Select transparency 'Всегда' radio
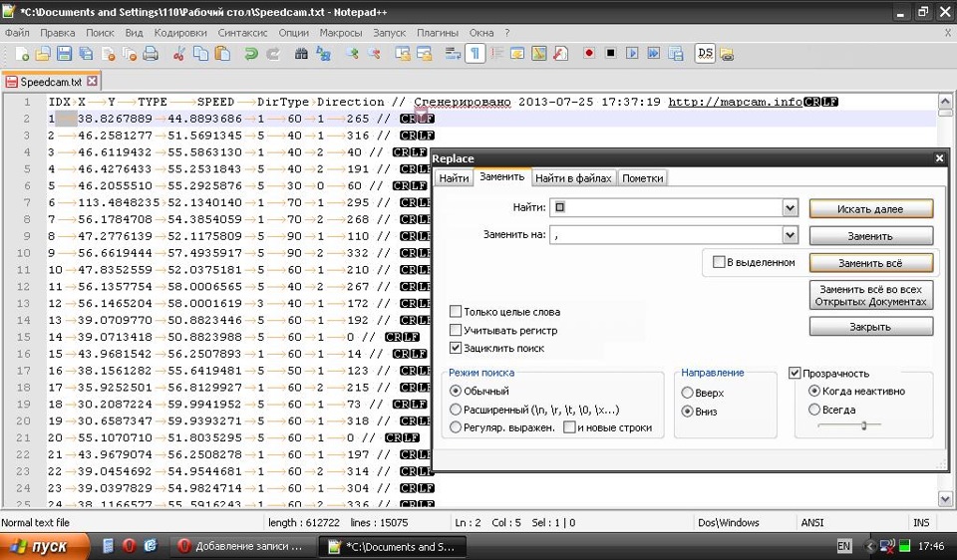Viewport: 957px width, 560px height. pyautogui.click(x=814, y=410)
